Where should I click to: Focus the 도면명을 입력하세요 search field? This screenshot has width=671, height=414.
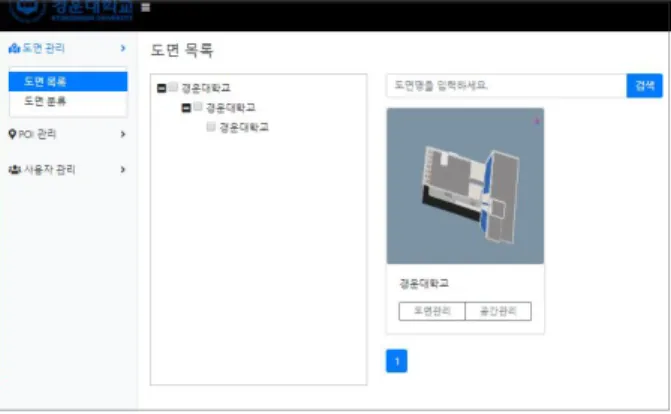pyautogui.click(x=507, y=86)
